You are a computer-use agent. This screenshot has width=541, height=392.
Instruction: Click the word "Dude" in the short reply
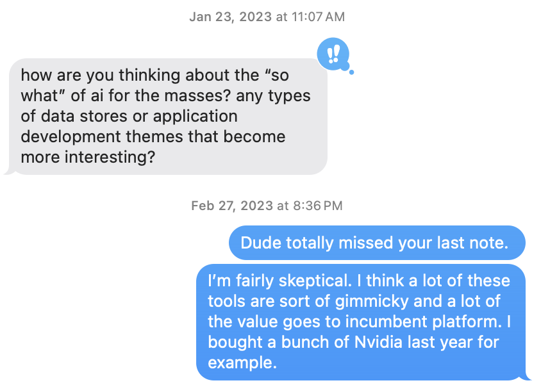261,243
